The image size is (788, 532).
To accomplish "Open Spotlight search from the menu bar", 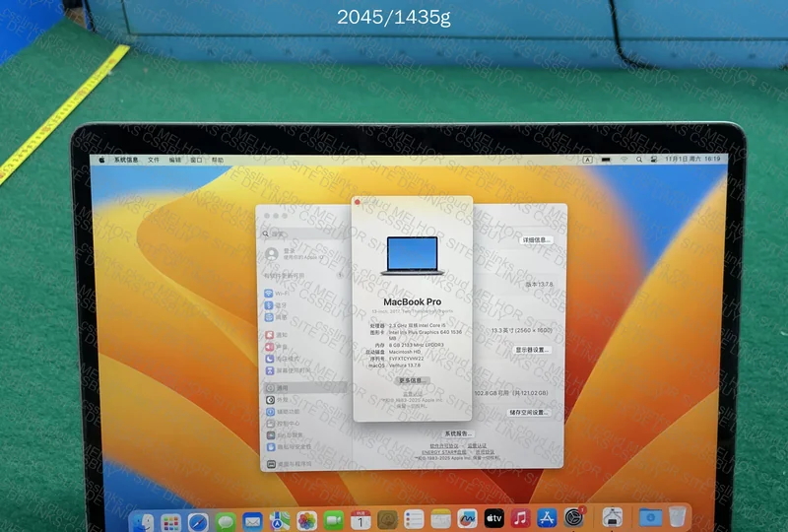I will click(x=638, y=160).
